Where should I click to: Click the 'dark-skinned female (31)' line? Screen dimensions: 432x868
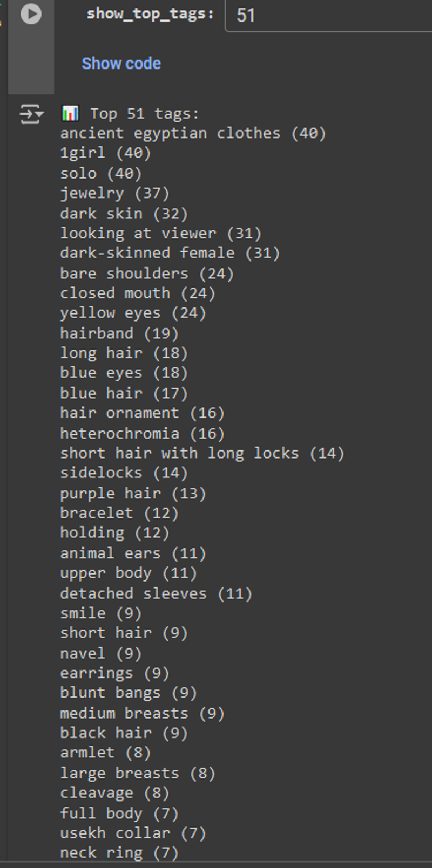pos(170,253)
